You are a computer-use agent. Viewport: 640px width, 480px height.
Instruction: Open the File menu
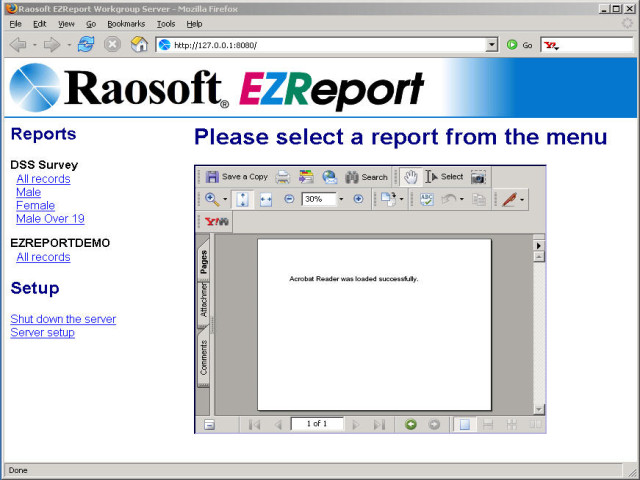(x=16, y=24)
